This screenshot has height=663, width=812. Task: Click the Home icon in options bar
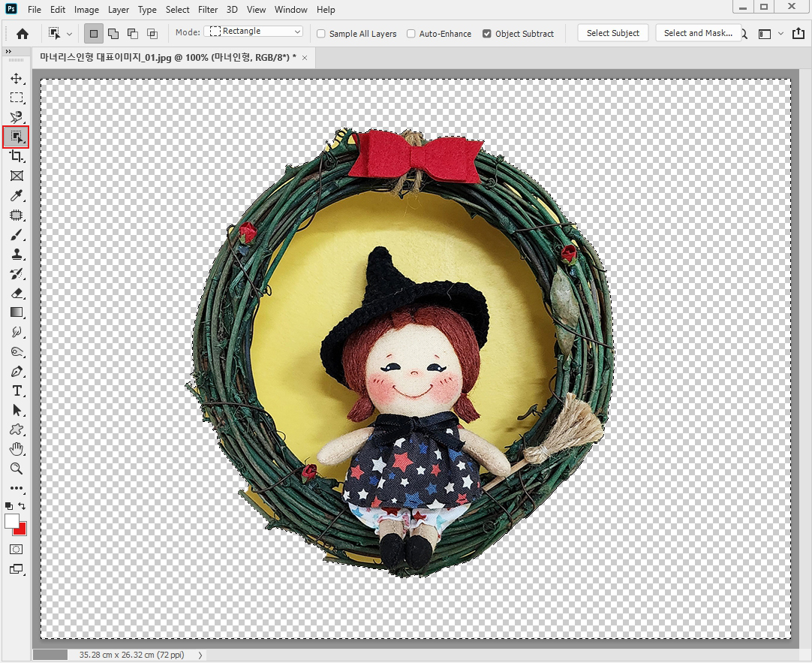(x=23, y=34)
